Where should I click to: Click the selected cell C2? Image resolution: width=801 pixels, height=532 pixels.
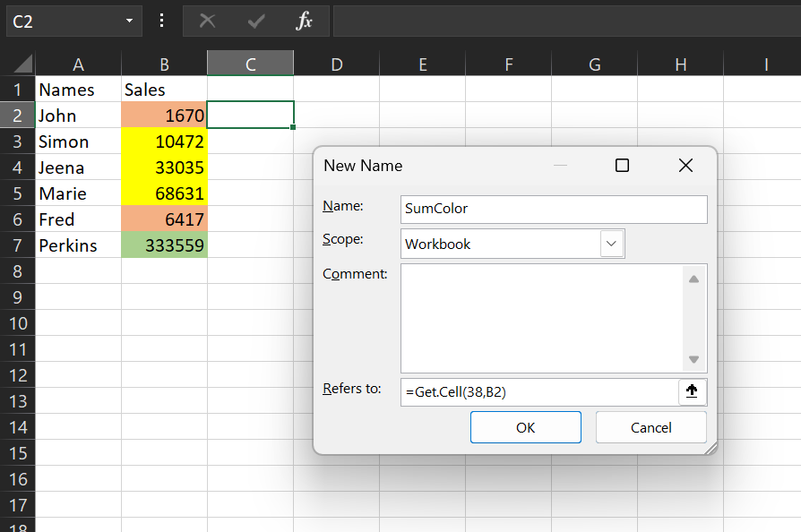click(250, 115)
